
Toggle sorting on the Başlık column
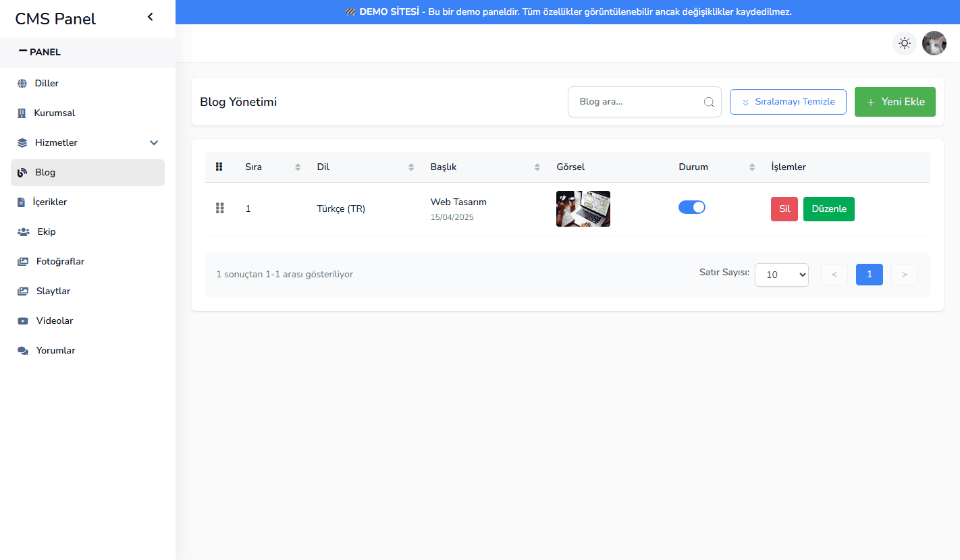point(537,166)
